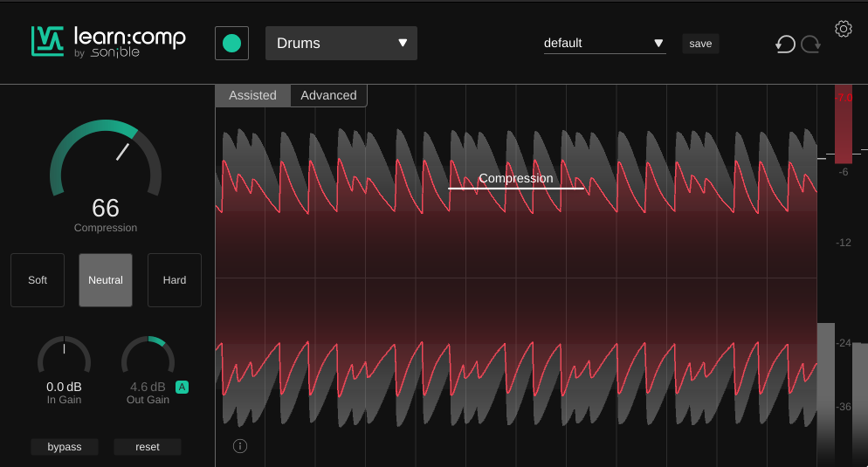868x467 pixels.
Task: Click the In Gain knob
Action: click(x=64, y=360)
